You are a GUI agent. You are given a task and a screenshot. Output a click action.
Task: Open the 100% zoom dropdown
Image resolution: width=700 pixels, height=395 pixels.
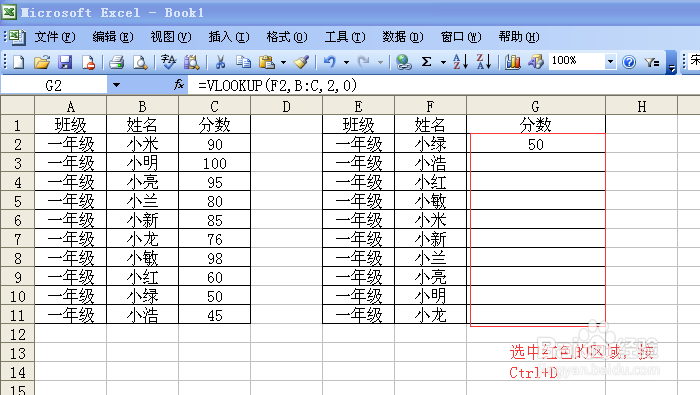[x=610, y=62]
